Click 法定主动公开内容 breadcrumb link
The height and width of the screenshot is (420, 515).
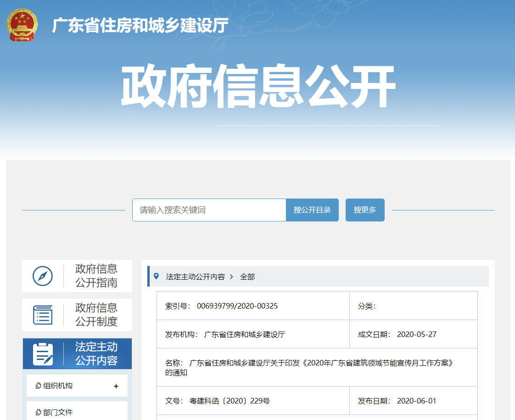(x=196, y=276)
